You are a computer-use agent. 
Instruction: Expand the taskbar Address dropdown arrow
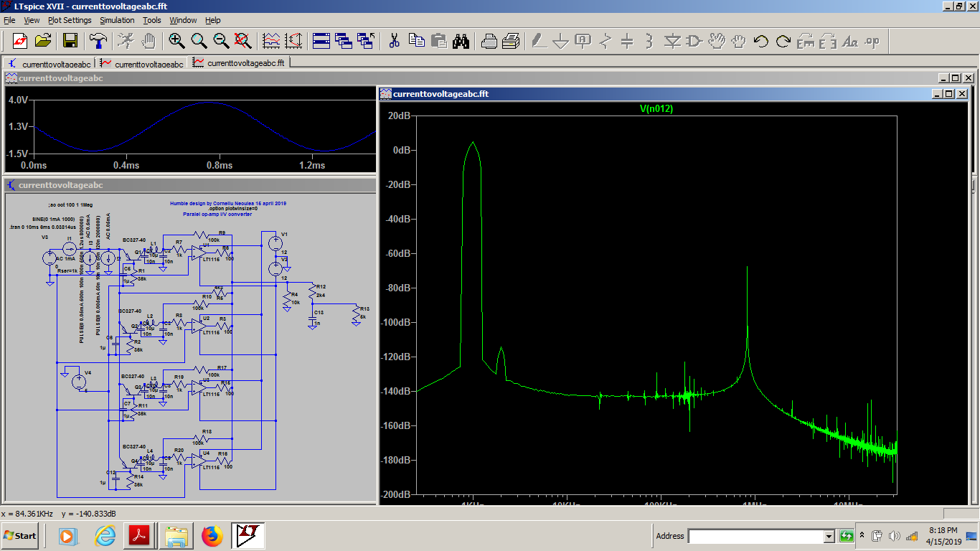[x=829, y=536]
